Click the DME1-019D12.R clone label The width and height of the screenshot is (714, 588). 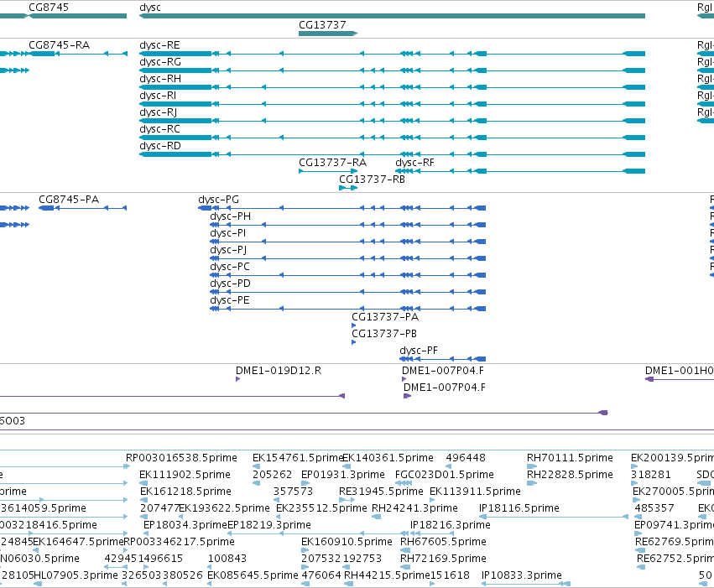click(279, 371)
